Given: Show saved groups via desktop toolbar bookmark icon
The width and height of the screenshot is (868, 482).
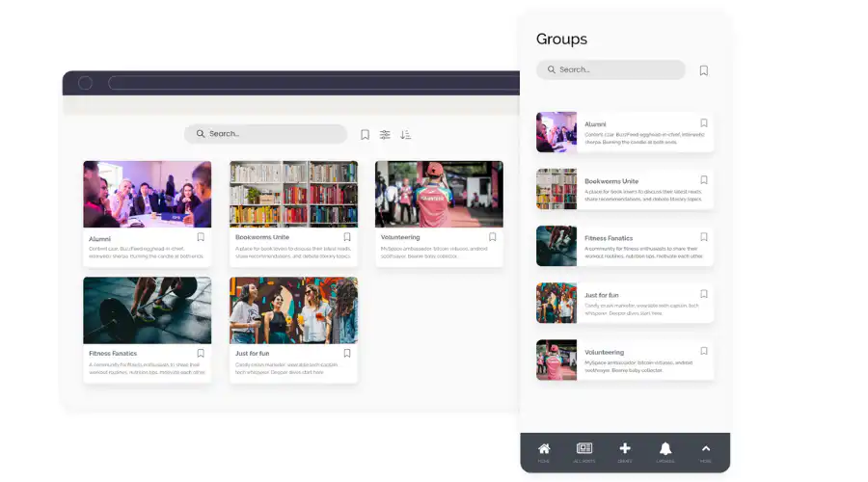Looking at the screenshot, I should [365, 134].
